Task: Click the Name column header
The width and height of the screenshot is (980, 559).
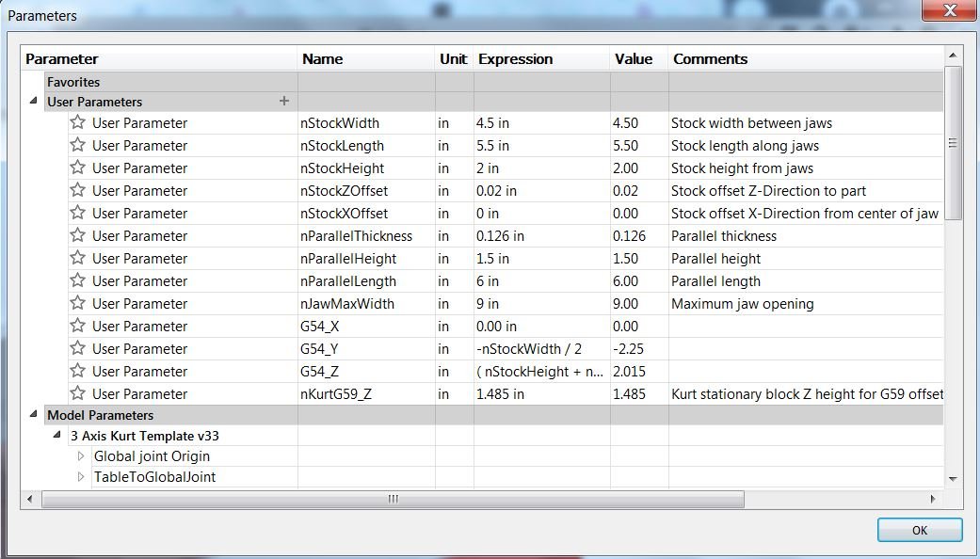Action: click(x=366, y=58)
